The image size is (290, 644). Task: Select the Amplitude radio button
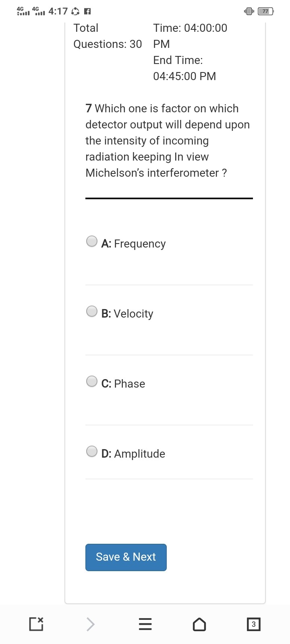click(92, 451)
